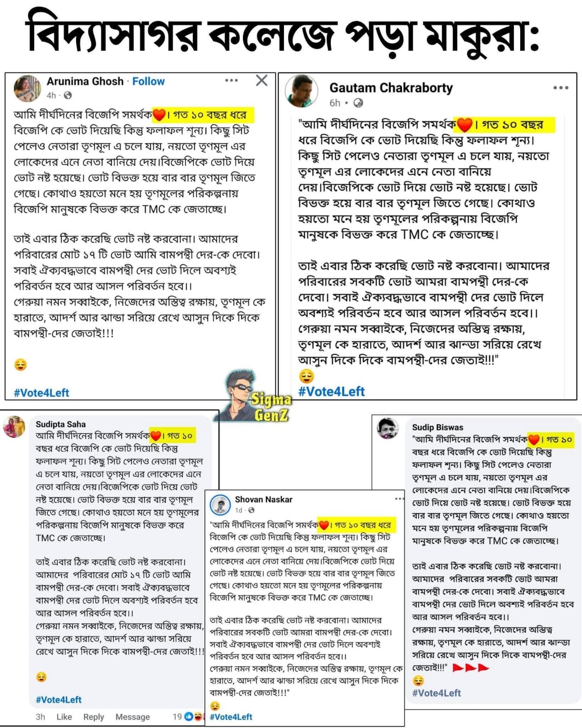Open Arunima Ghosh's profile picture
This screenshot has height=728, width=582.
click(27, 88)
